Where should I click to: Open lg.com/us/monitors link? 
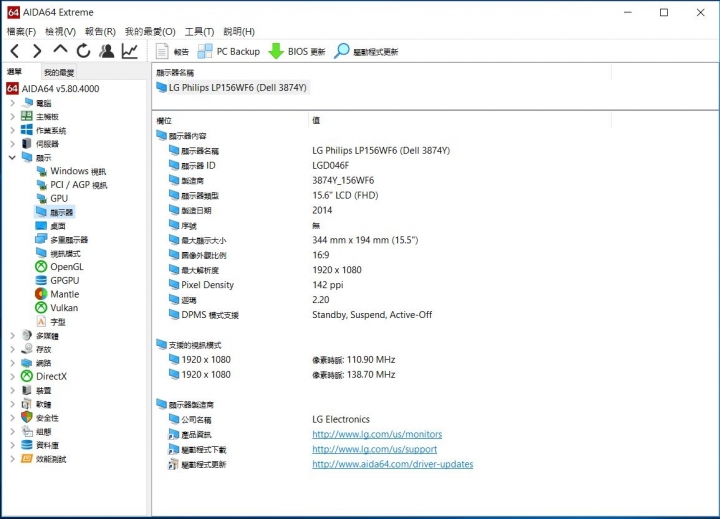click(377, 434)
